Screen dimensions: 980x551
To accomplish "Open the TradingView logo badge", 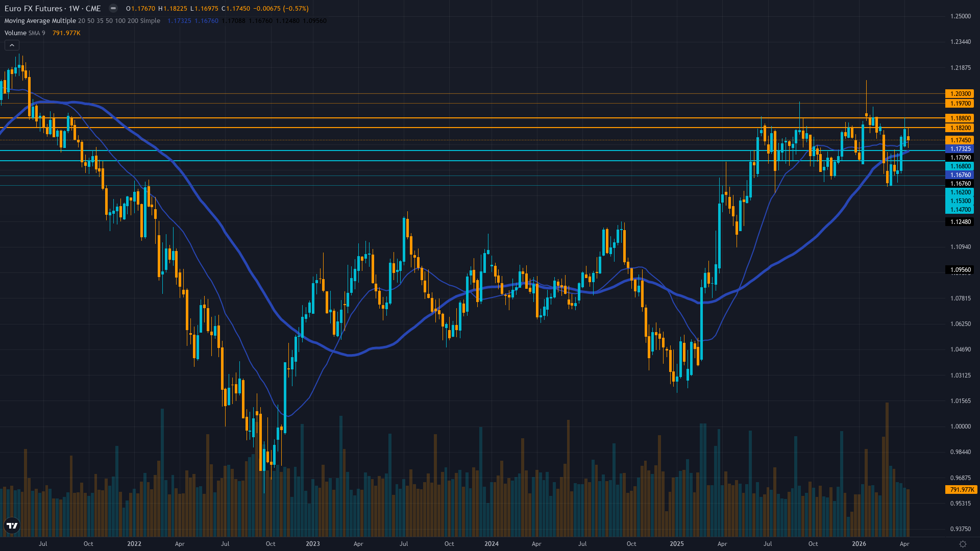I will point(12,525).
